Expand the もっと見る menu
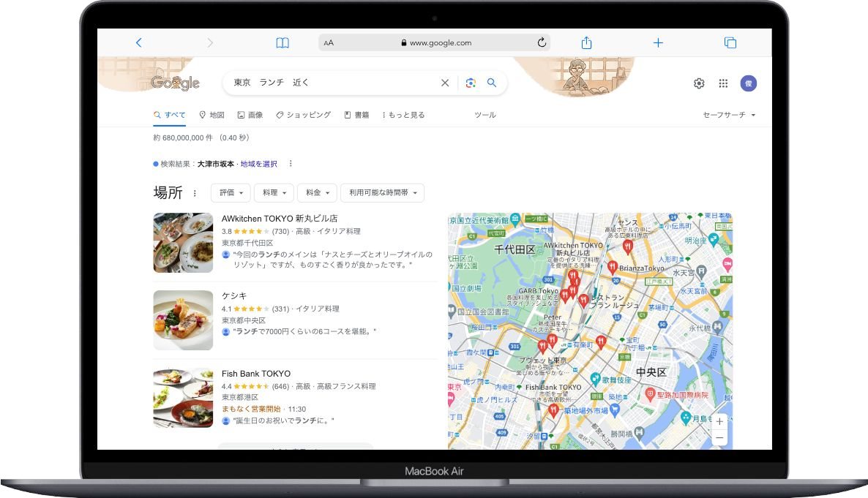 [403, 115]
